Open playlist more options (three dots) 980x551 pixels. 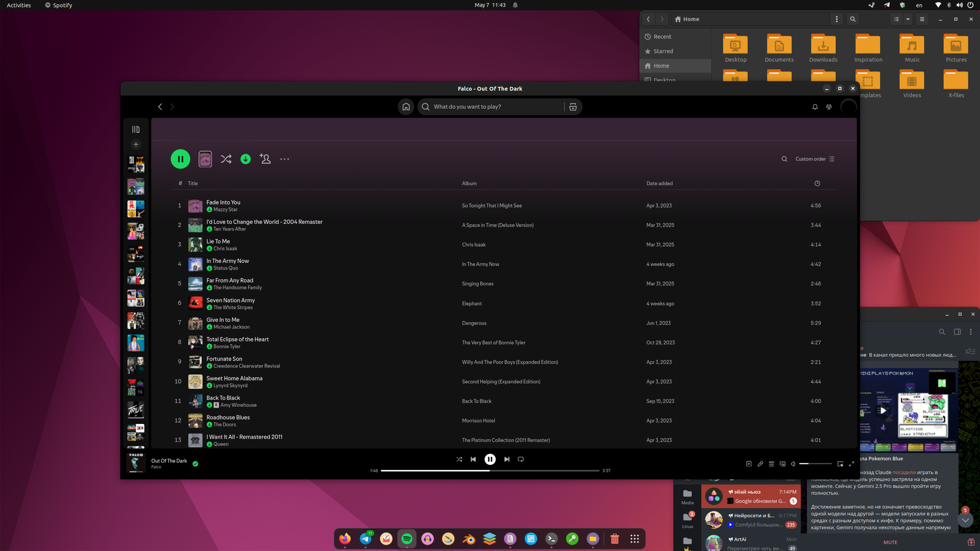click(284, 159)
